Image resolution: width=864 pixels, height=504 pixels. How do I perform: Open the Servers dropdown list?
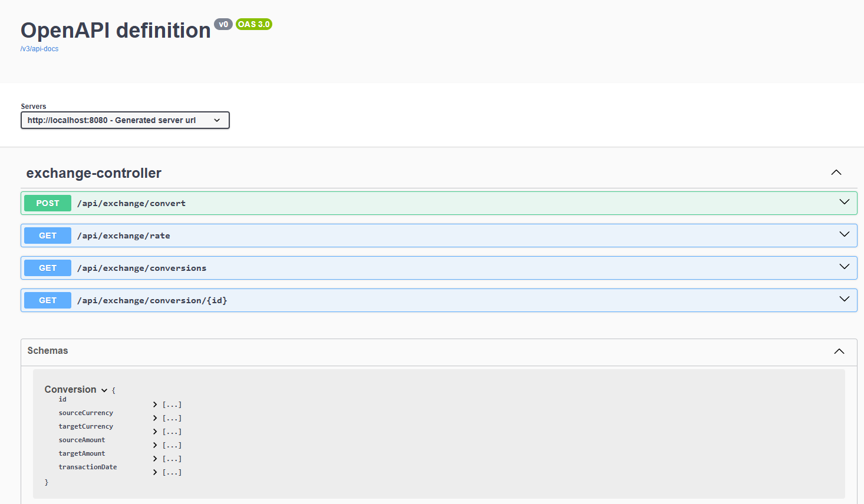(125, 120)
